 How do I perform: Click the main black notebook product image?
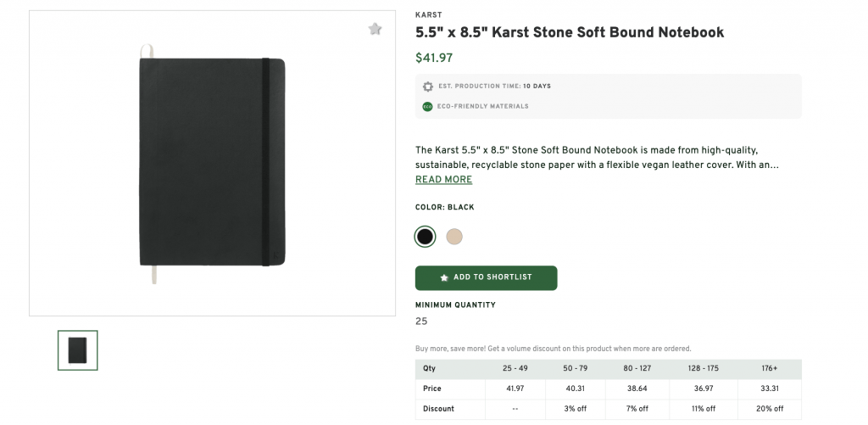212,163
